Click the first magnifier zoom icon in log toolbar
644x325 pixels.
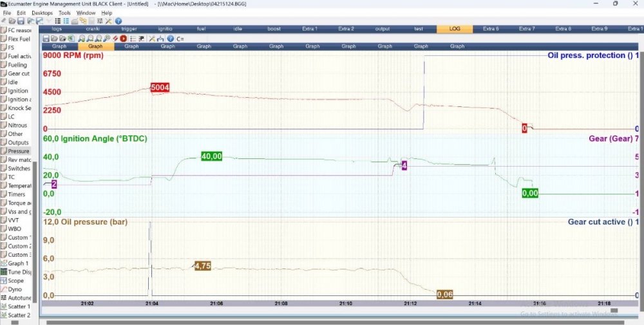click(x=82, y=39)
